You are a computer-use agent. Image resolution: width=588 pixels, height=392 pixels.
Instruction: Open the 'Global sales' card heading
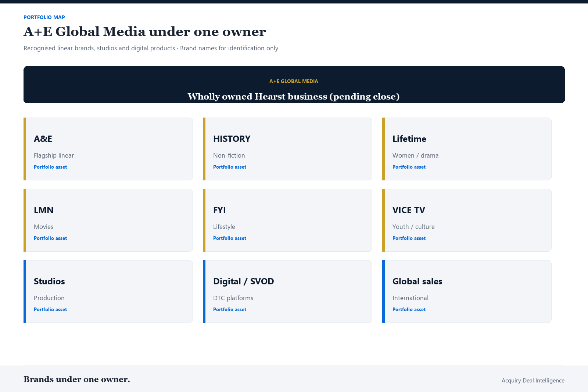click(417, 281)
